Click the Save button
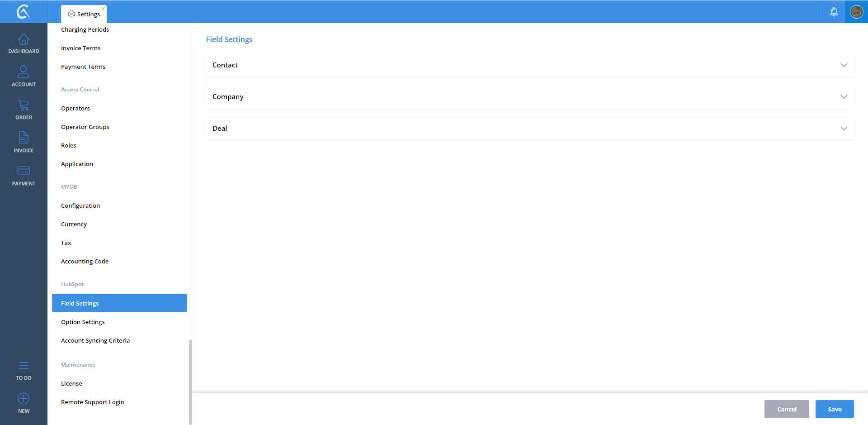Viewport: 868px width, 425px height. (x=834, y=409)
